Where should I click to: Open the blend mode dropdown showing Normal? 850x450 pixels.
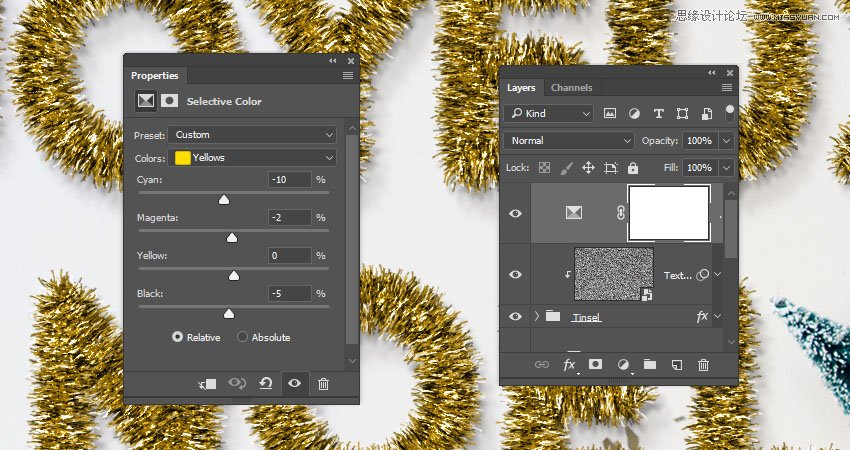tap(569, 141)
